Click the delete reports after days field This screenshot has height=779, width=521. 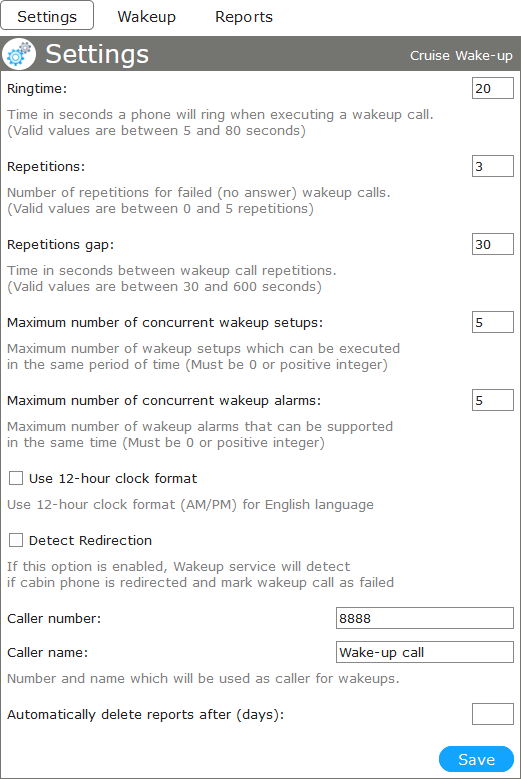(493, 714)
